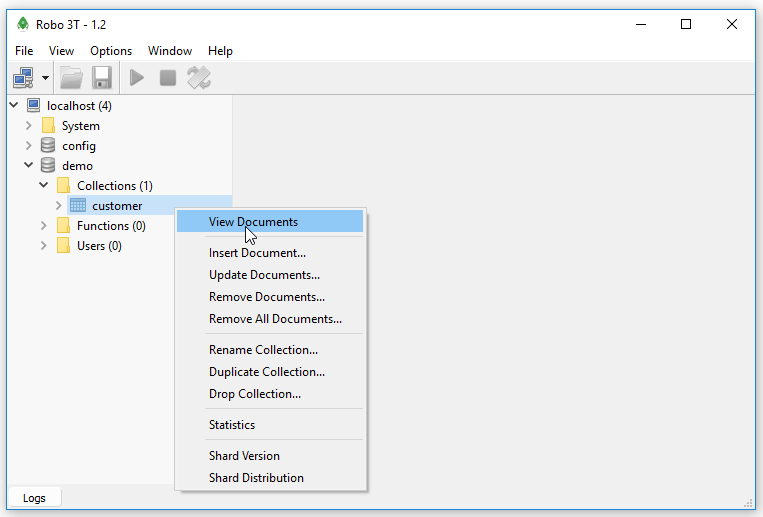The height and width of the screenshot is (517, 763).
Task: Open the Help menu
Action: 220,51
